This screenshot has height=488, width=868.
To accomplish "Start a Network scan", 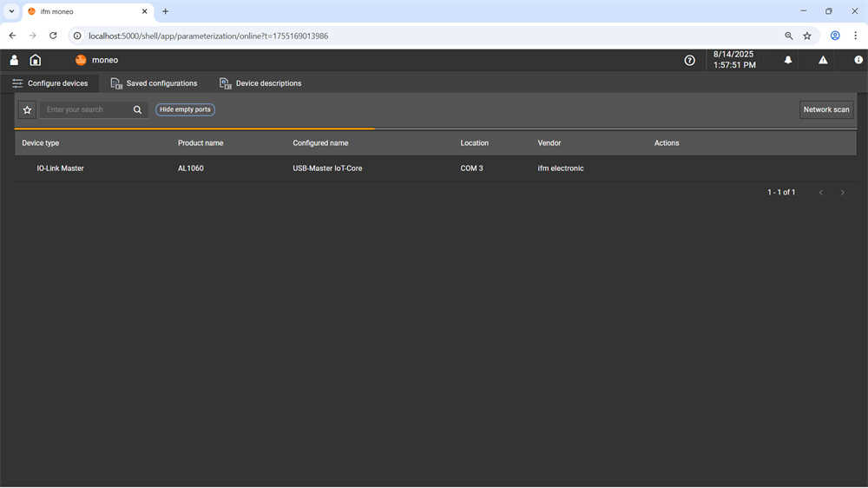I will [x=826, y=109].
